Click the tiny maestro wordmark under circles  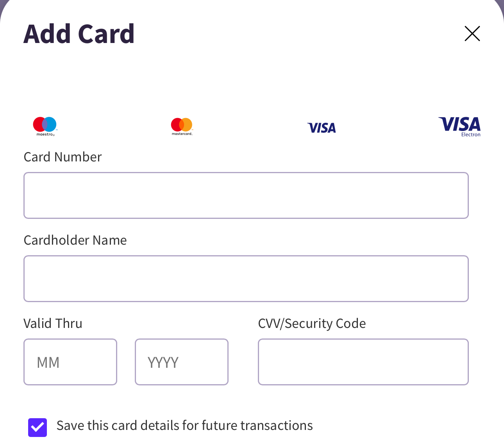coord(45,134)
